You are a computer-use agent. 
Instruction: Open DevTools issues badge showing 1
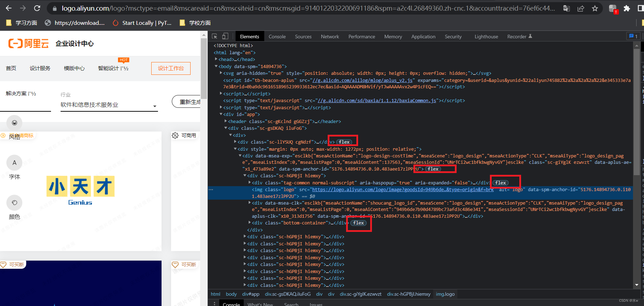[x=633, y=36]
